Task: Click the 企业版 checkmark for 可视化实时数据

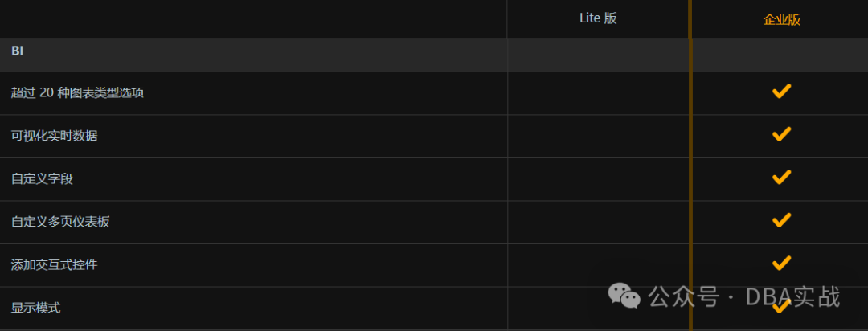Action: point(781,134)
